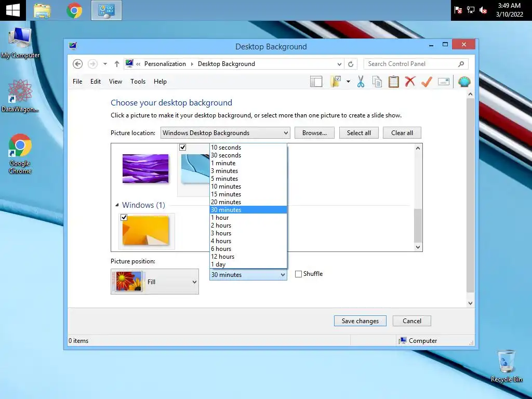Screen dimensions: 532x399
Task: Choose 3 minutes from the interval list
Action: pos(248,171)
